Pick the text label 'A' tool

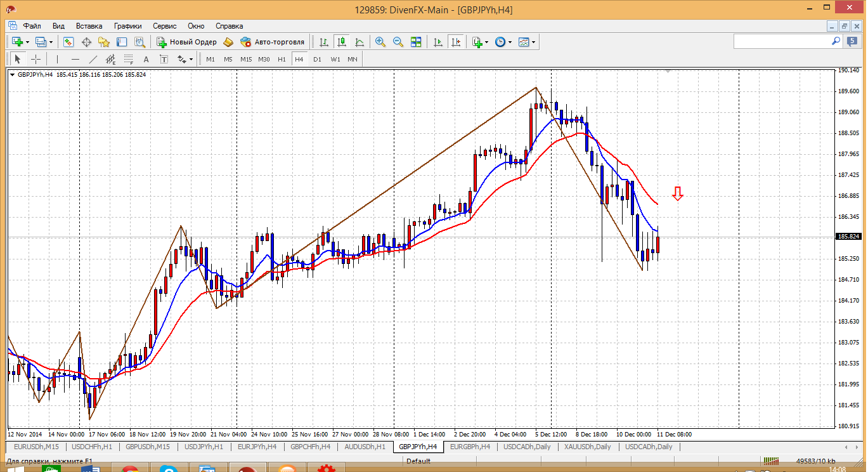coord(146,59)
